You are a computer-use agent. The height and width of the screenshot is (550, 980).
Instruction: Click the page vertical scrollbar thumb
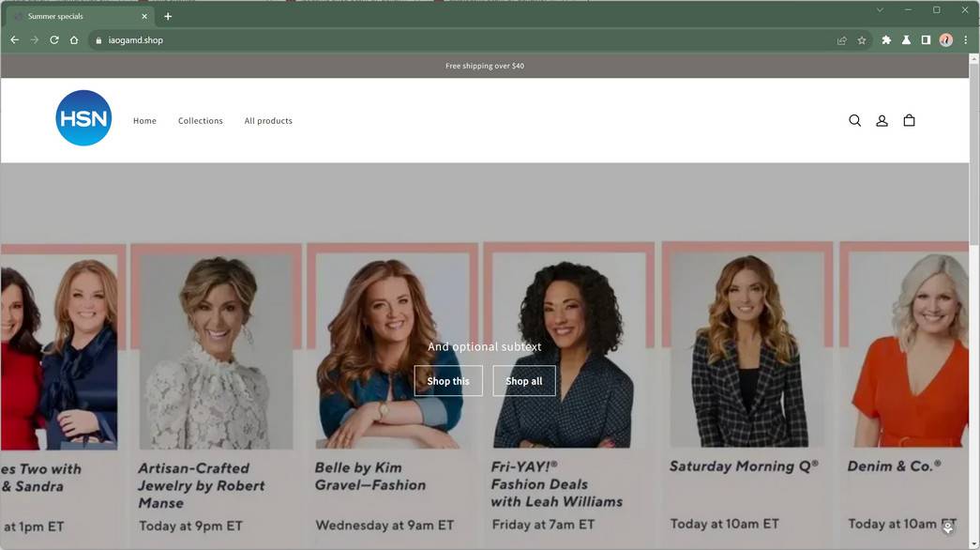tap(973, 153)
